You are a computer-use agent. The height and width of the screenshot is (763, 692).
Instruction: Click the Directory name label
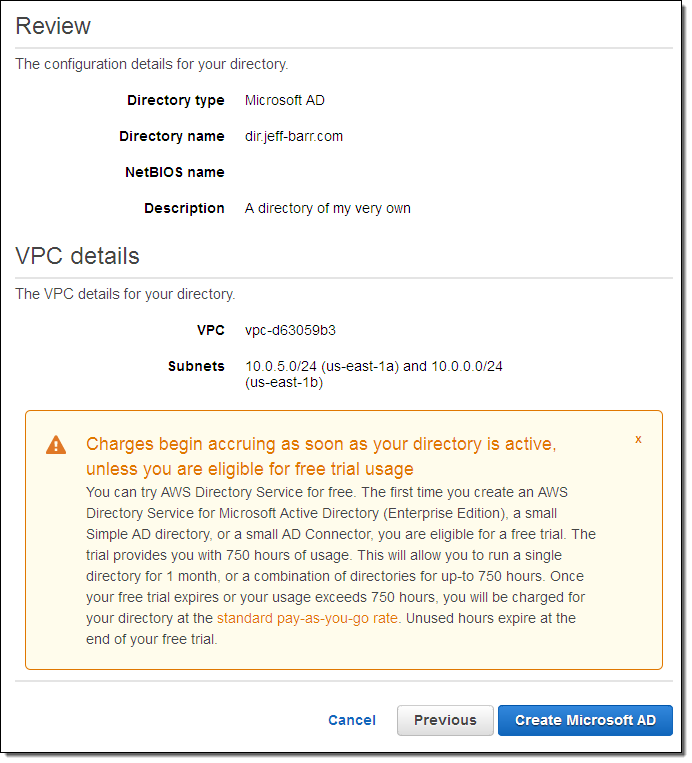coord(171,136)
